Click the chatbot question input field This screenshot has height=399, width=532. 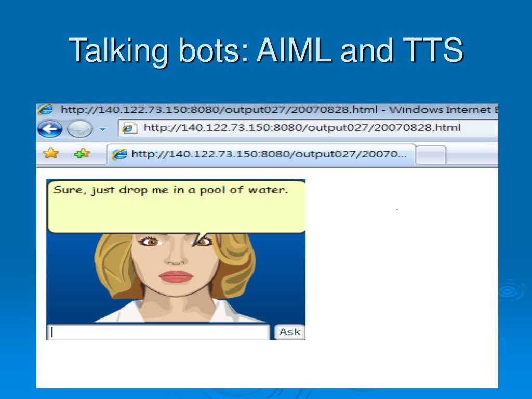pyautogui.click(x=159, y=332)
